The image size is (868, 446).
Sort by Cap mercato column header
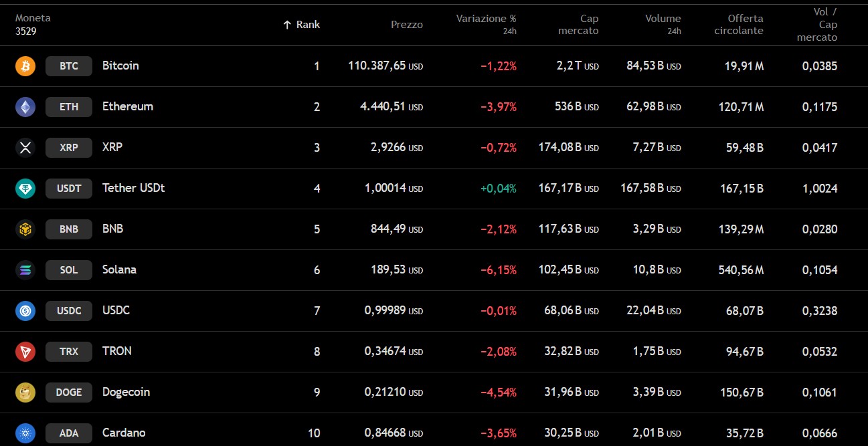[x=578, y=25]
